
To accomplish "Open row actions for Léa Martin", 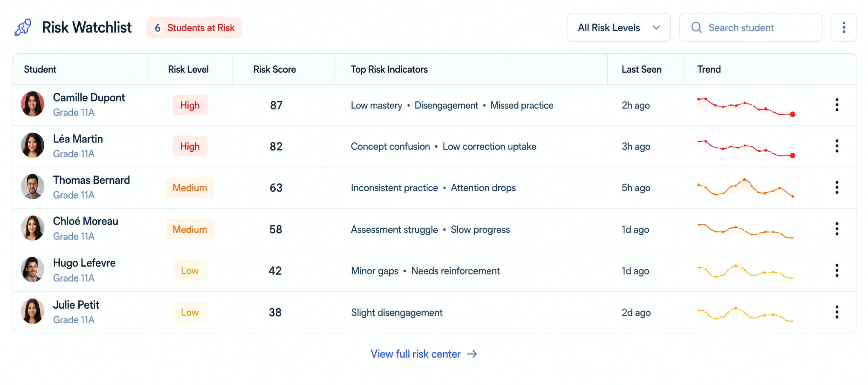I will pos(837,146).
